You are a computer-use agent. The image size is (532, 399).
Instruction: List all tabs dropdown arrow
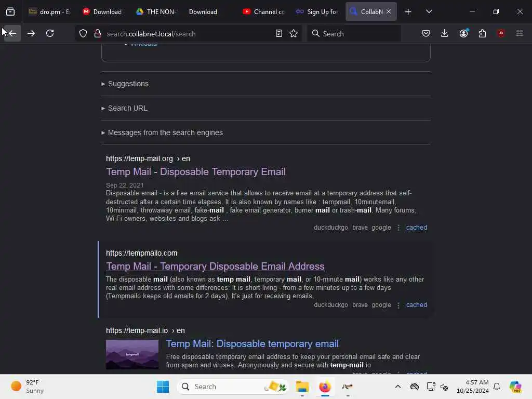pos(429,11)
